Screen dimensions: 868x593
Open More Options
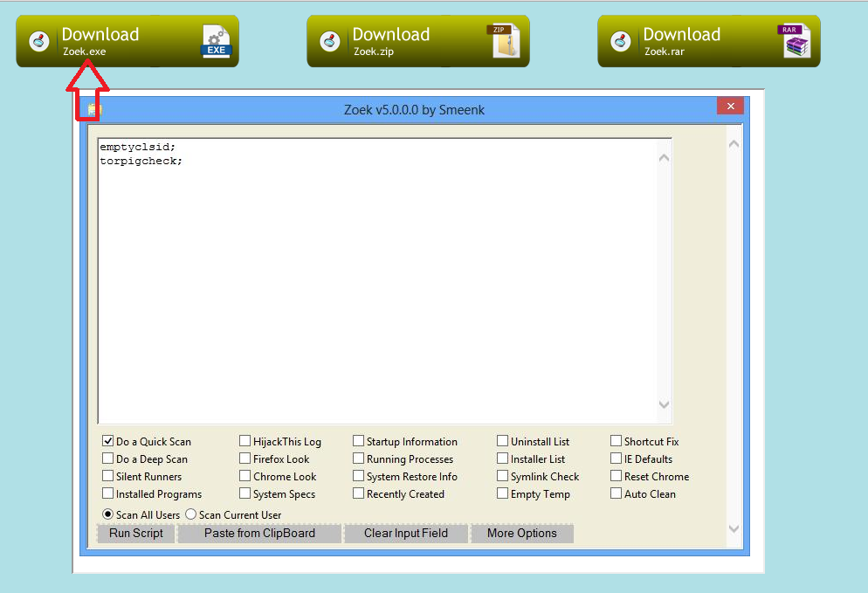[522, 534]
